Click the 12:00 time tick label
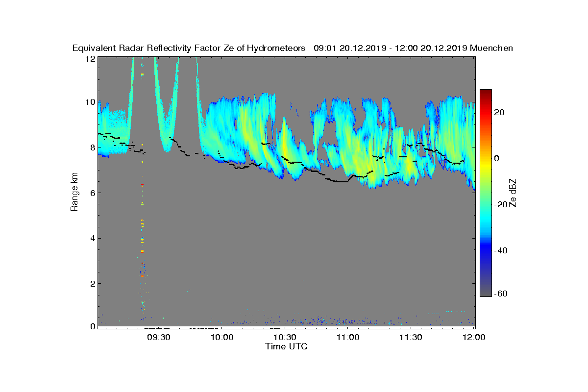Image resolution: width=588 pixels, height=392 pixels. pyautogui.click(x=474, y=337)
